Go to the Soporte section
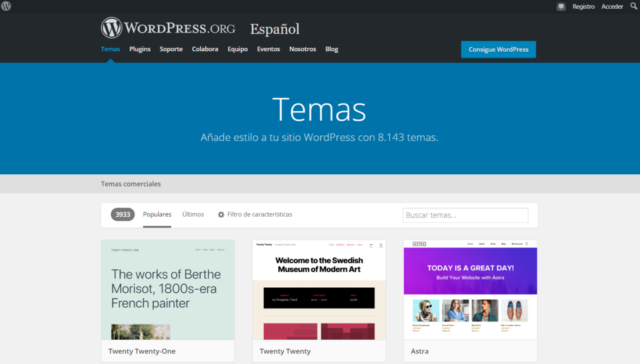 click(171, 49)
